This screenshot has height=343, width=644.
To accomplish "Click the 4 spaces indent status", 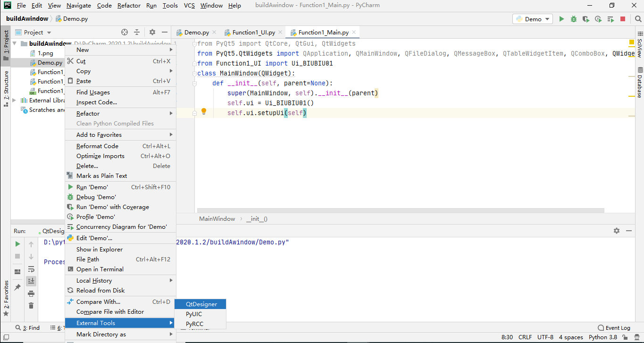I will click(x=571, y=337).
